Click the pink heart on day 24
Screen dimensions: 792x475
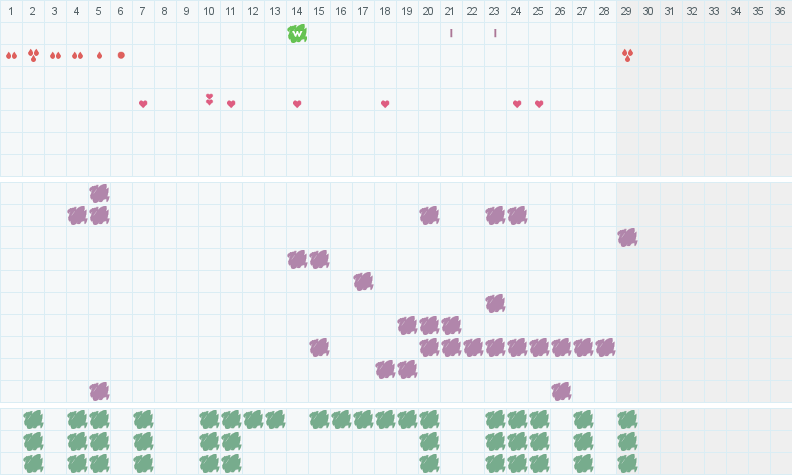517,104
